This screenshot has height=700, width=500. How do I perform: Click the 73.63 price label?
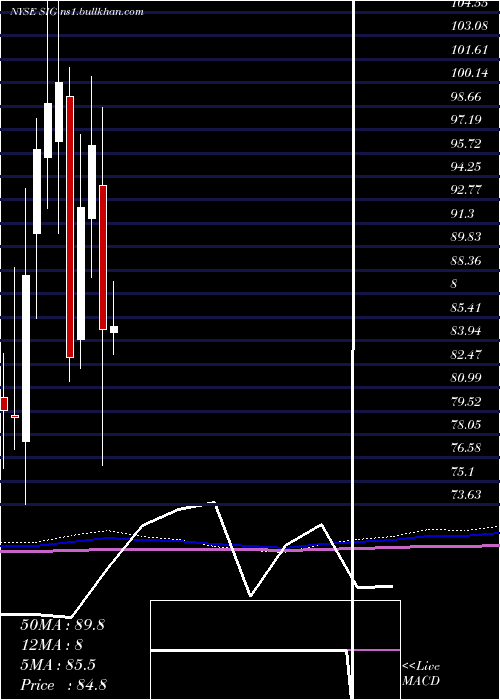466,494
